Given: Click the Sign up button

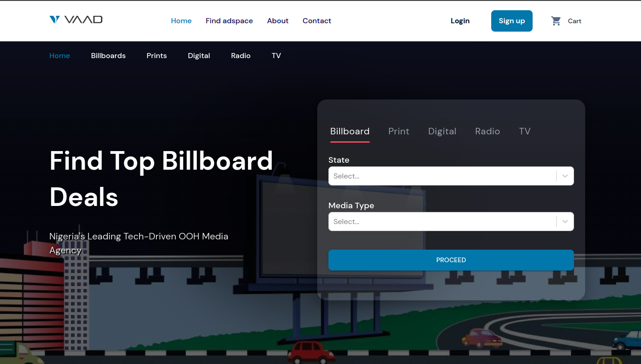Looking at the screenshot, I should point(512,20).
